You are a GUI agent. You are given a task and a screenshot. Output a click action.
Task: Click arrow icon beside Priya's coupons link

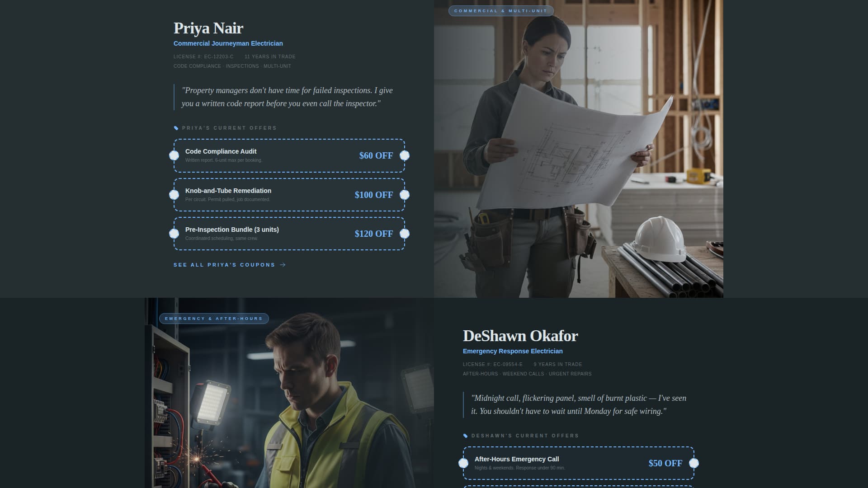point(283,265)
